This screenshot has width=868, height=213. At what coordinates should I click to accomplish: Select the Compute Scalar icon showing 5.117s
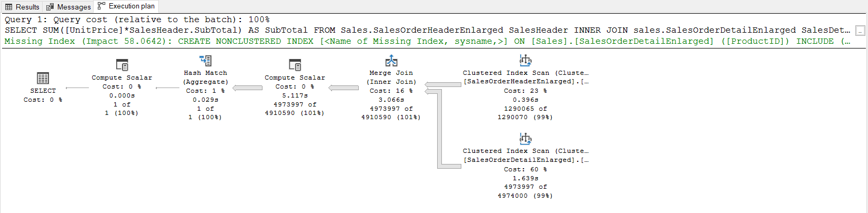tap(295, 65)
